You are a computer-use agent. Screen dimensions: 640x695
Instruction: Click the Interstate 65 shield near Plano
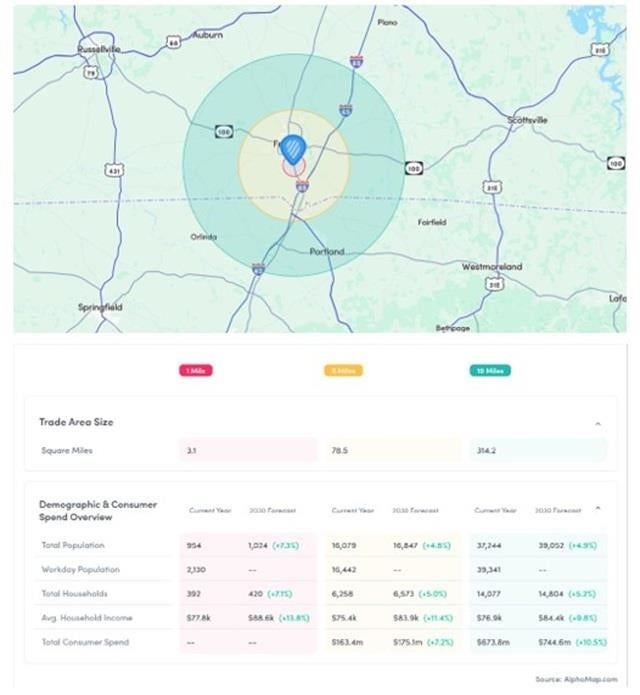point(356,62)
